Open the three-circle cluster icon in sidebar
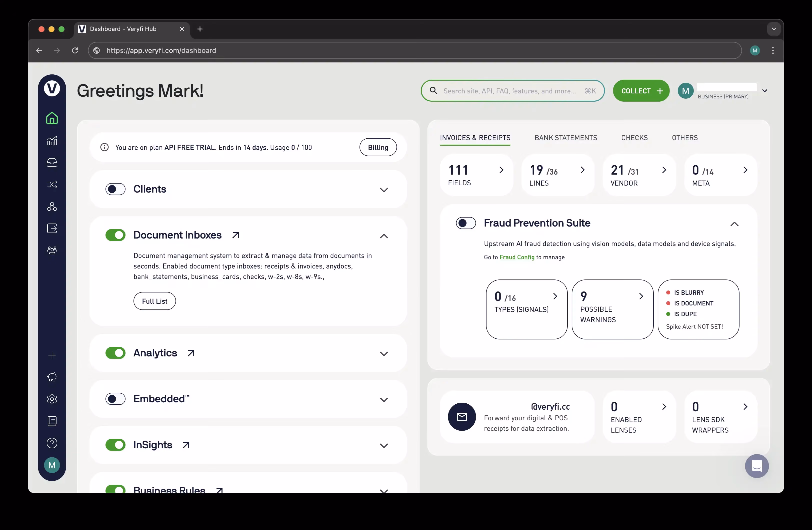Image resolution: width=812 pixels, height=530 pixels. (x=52, y=207)
